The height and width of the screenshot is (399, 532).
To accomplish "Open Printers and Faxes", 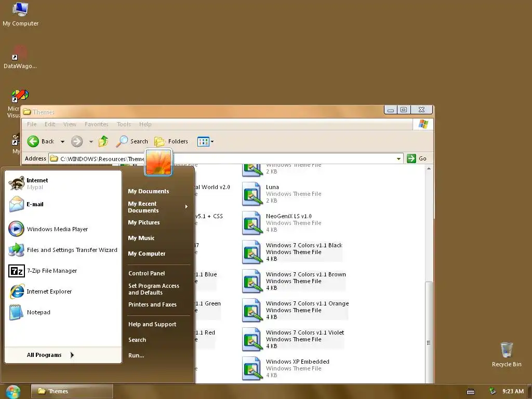I will coord(152,304).
